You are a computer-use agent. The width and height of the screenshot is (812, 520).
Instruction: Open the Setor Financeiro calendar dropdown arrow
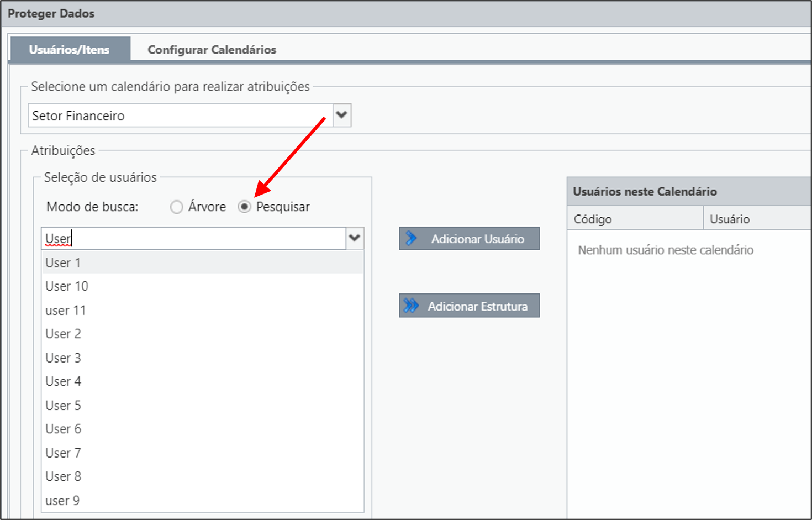(342, 115)
